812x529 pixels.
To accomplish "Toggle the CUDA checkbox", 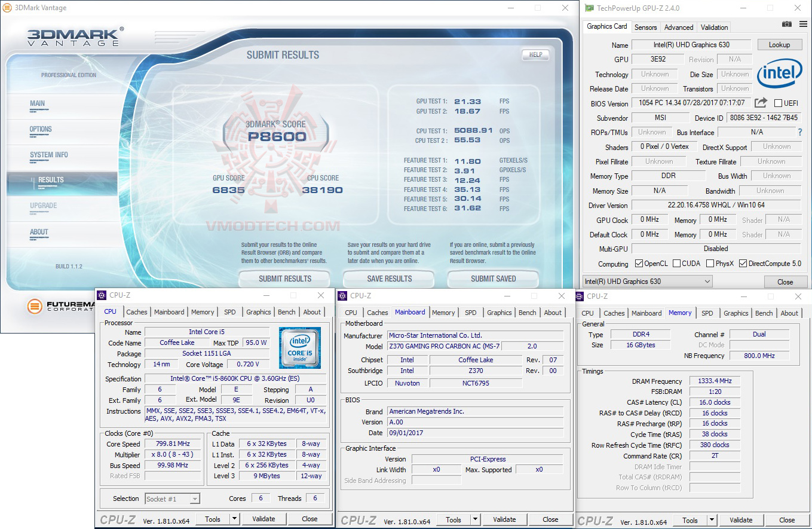I will point(676,264).
